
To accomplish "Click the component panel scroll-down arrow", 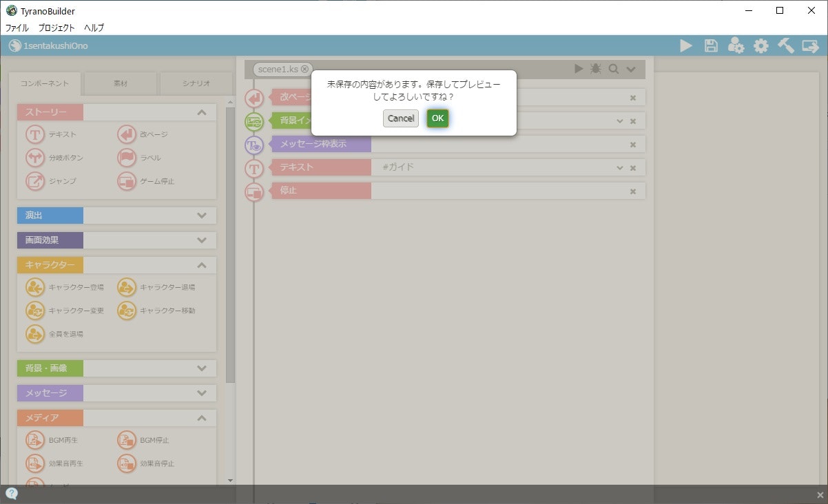I will (x=231, y=480).
